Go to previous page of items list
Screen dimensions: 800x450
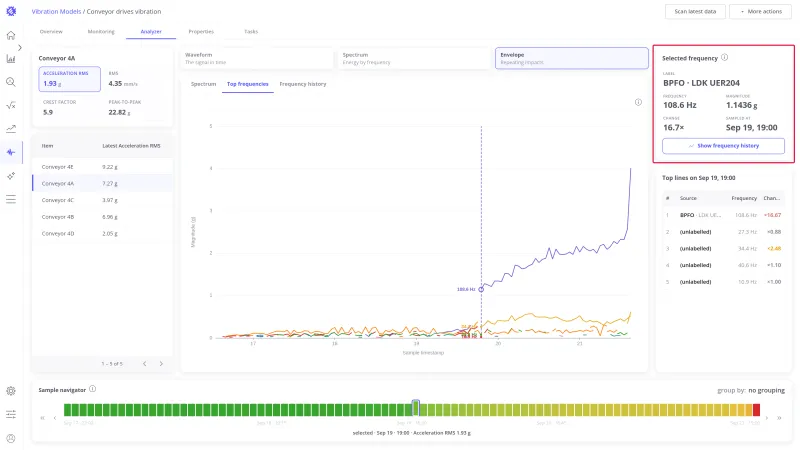[145, 364]
